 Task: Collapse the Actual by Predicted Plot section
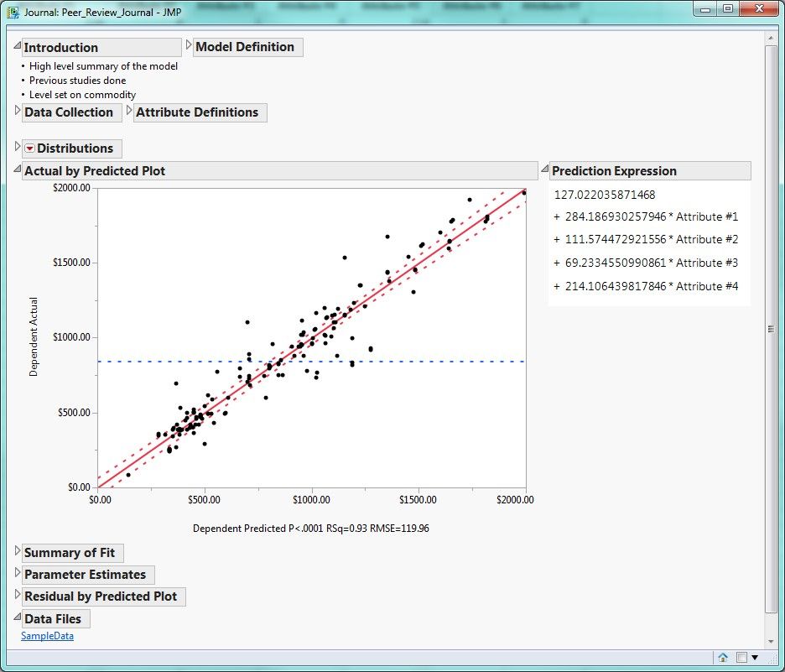[17, 169]
